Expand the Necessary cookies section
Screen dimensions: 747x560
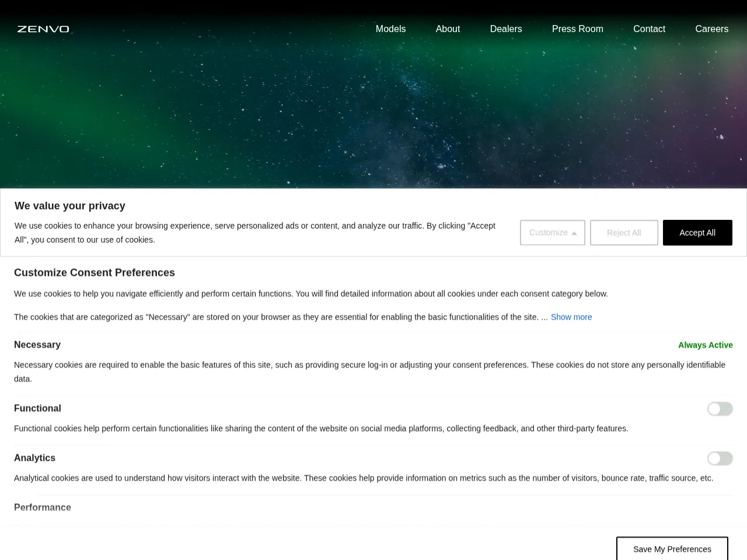[x=37, y=345]
